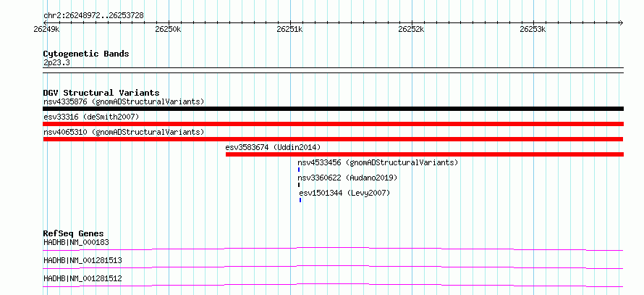Click the nsv4533456 small blue marker
644x295 pixels.
pyautogui.click(x=299, y=170)
